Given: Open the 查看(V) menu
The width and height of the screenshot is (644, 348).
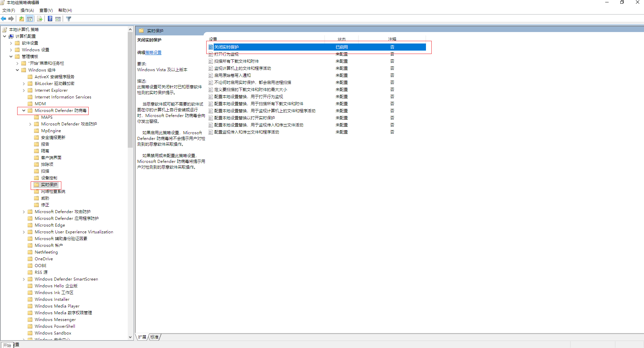Looking at the screenshot, I should tap(46, 10).
